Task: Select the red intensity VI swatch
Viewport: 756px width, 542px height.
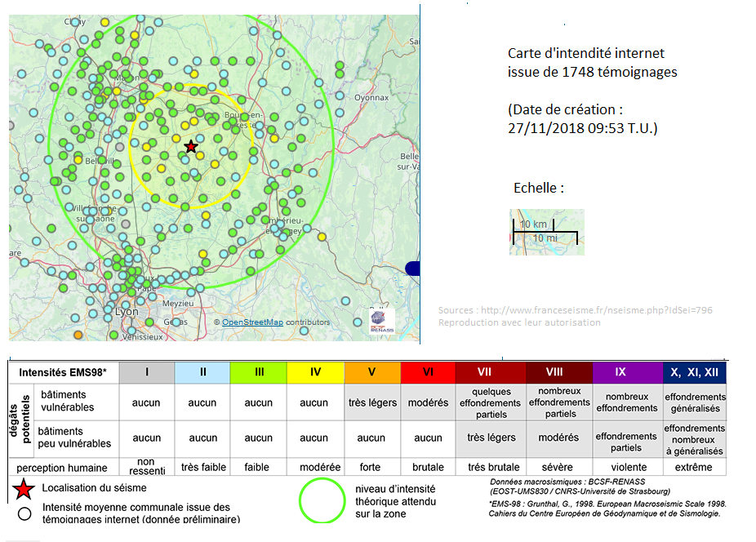Action: point(428,372)
